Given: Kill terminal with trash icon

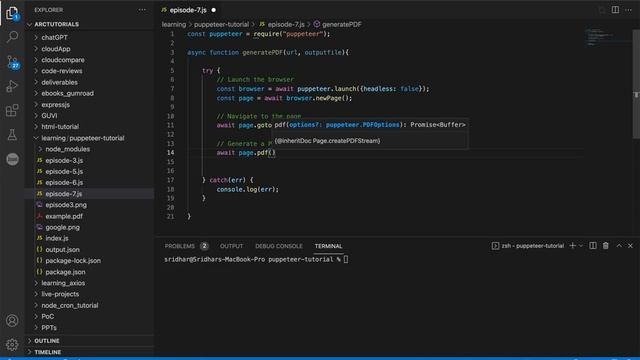Looking at the screenshot, I should tap(606, 246).
